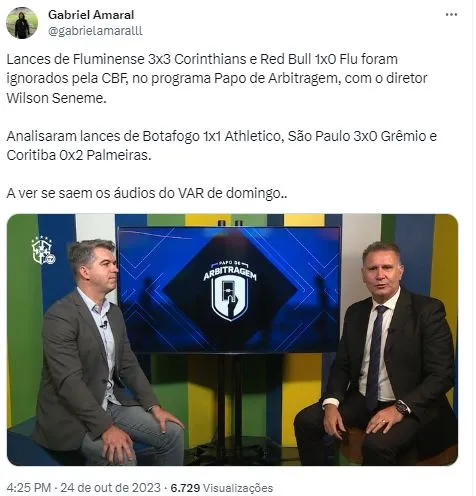This screenshot has width=476, height=496.
Task: Select the CBF crest logo in the photo
Action: 43,250
